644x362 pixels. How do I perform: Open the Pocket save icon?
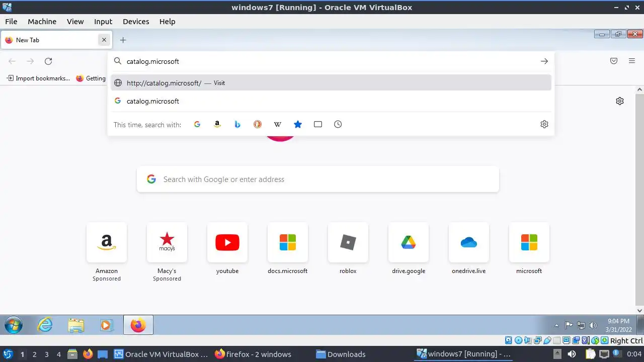click(x=614, y=61)
